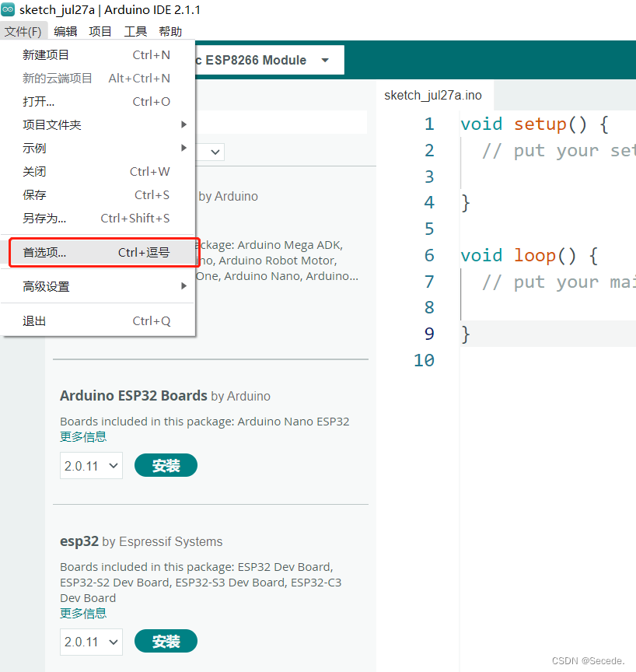Image resolution: width=636 pixels, height=672 pixels.
Task: Open the 帮助 menu
Action: (170, 31)
